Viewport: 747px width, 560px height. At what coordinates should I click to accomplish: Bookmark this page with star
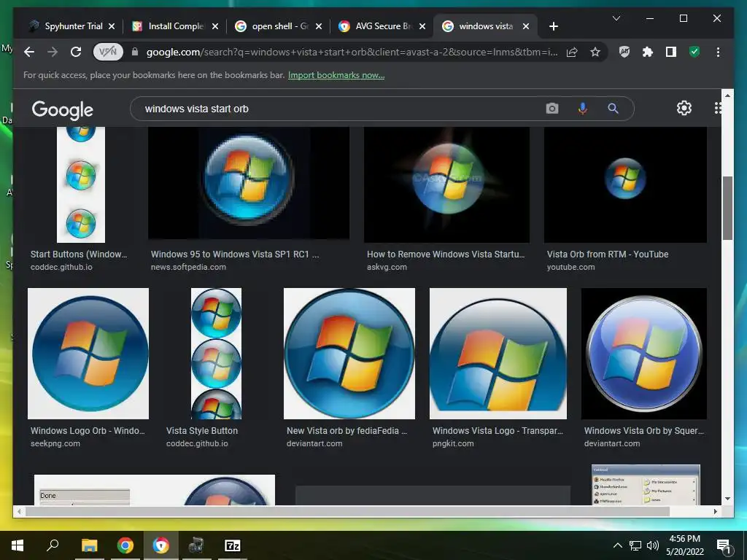click(x=595, y=52)
